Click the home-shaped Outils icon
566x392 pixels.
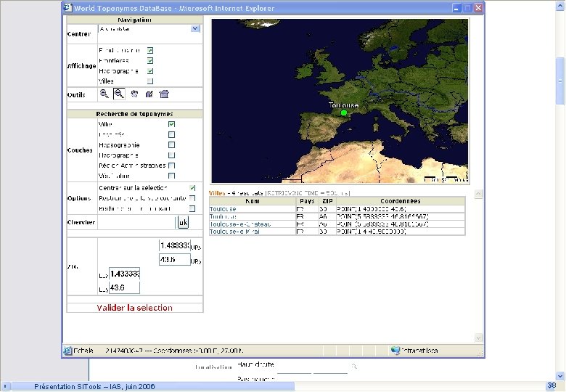[x=163, y=94]
